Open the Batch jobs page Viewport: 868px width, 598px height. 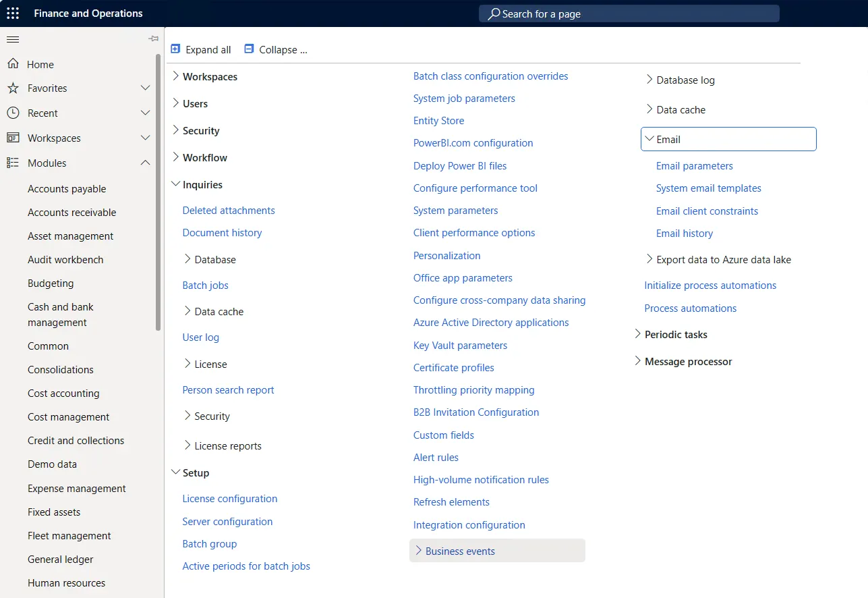point(205,285)
